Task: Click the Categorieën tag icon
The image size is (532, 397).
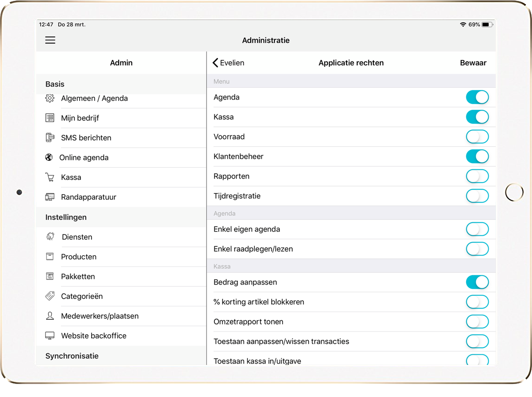Action: [x=50, y=296]
